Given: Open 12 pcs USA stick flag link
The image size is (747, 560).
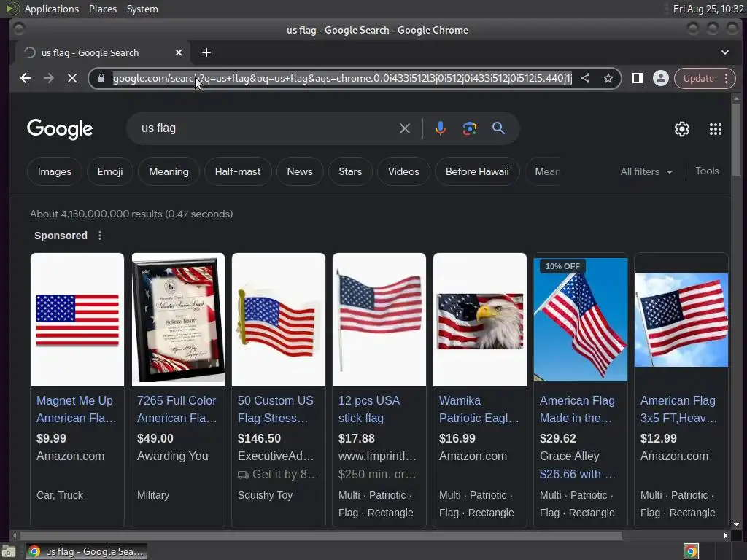Looking at the screenshot, I should point(369,409).
